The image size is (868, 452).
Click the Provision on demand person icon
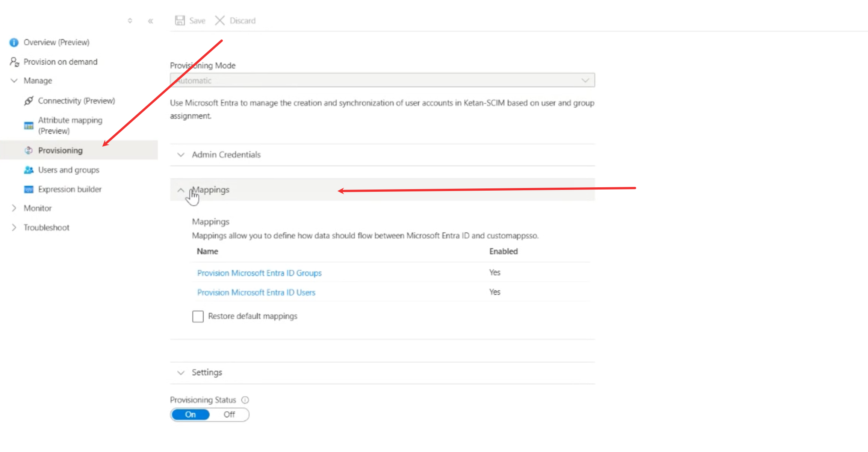tap(14, 62)
